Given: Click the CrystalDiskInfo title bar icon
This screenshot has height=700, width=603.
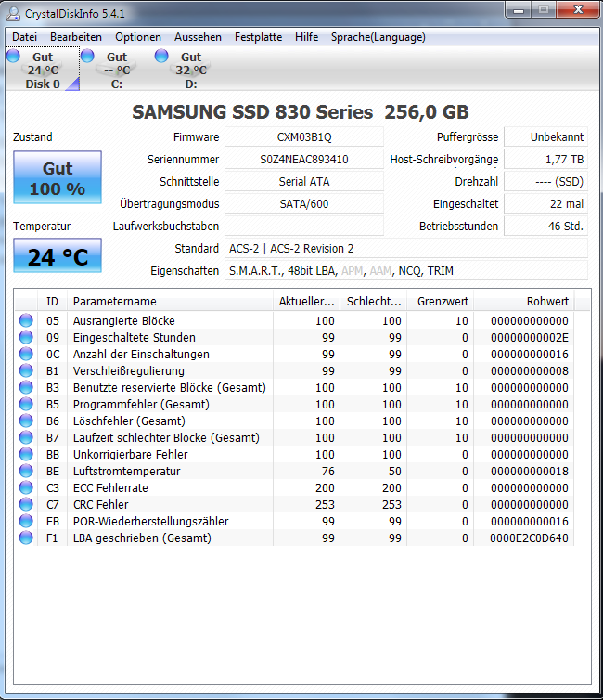Looking at the screenshot, I should click(12, 14).
